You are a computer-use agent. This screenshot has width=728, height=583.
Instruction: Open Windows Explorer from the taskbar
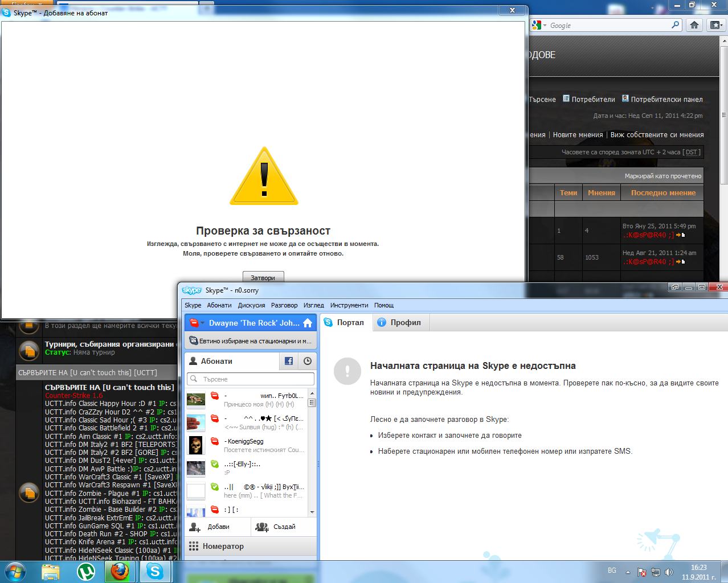click(x=50, y=572)
